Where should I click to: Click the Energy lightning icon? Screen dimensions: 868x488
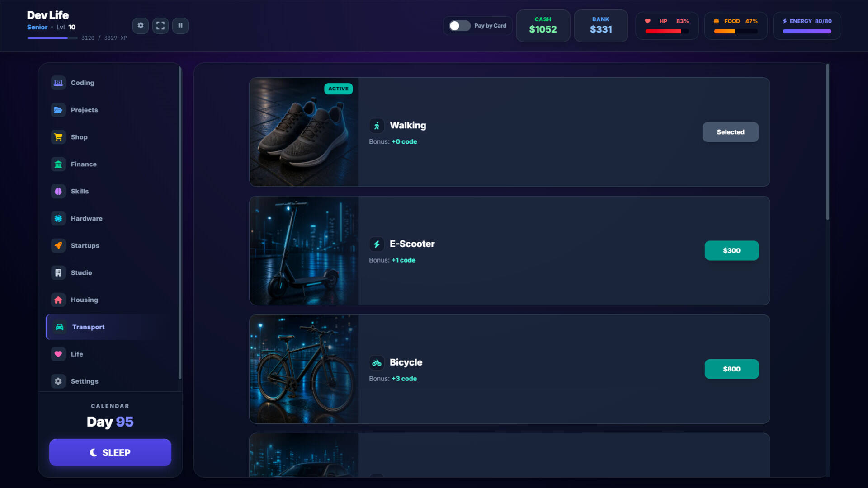[x=785, y=21]
